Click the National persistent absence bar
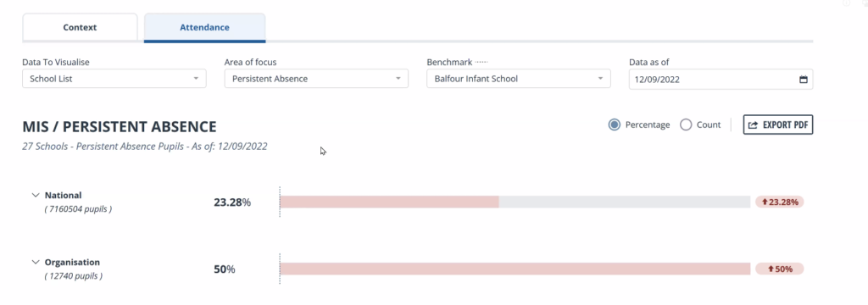 pos(515,202)
